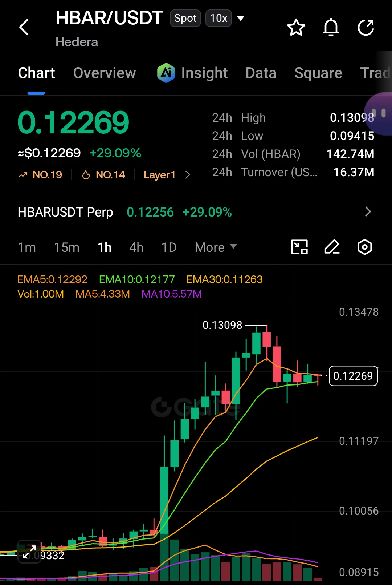Open the pair selector dropdown arrow
Screen dimensions: 392x585
click(x=241, y=18)
